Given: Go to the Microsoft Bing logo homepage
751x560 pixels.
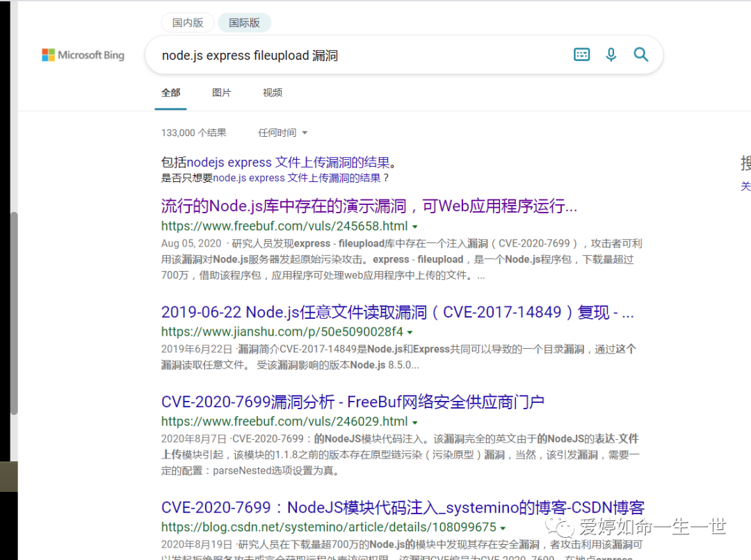Looking at the screenshot, I should coord(83,55).
